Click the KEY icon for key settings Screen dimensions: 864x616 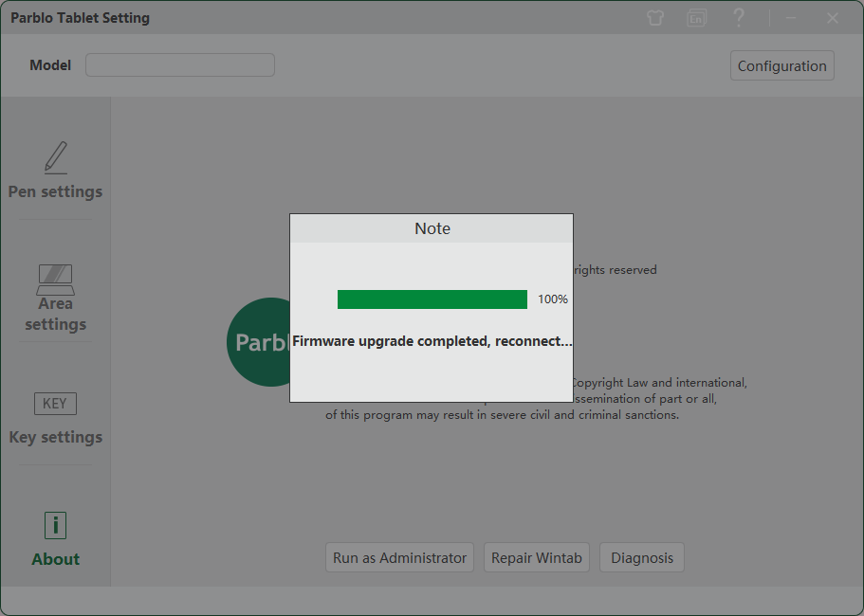(x=55, y=404)
